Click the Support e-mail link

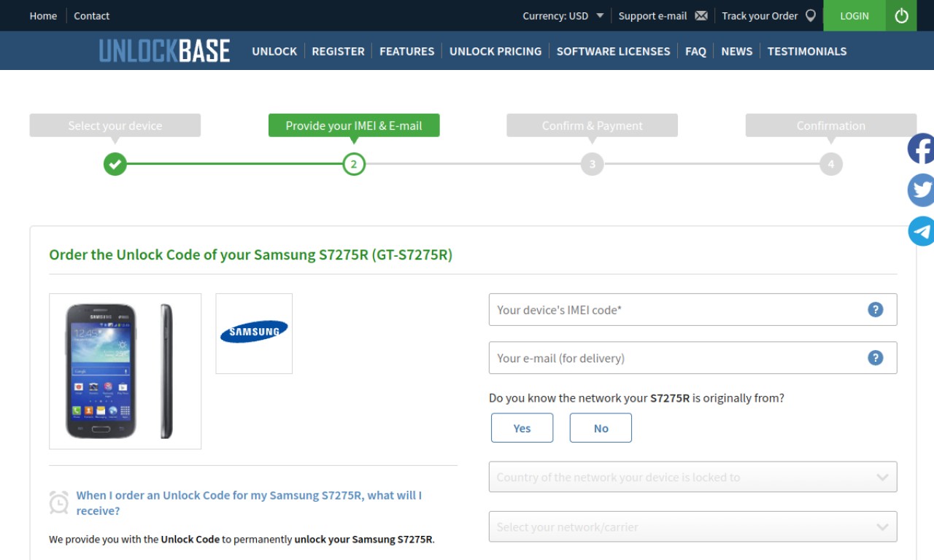652,15
